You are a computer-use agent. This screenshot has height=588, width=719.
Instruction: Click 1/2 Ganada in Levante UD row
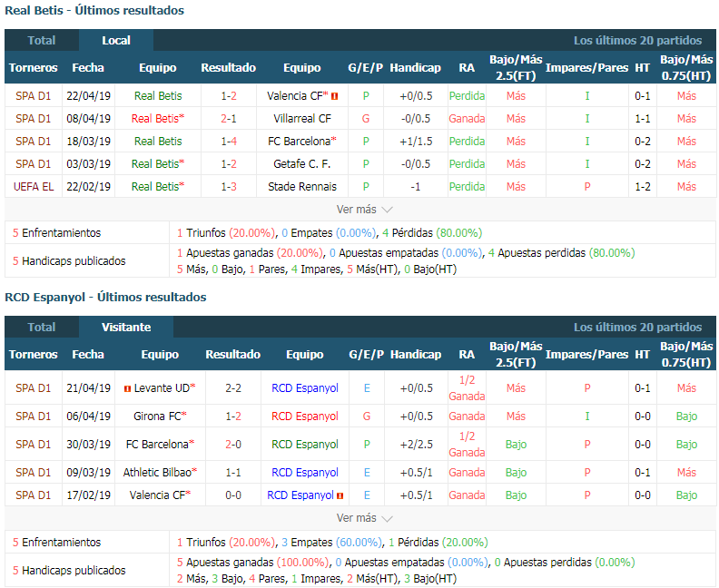tap(467, 388)
